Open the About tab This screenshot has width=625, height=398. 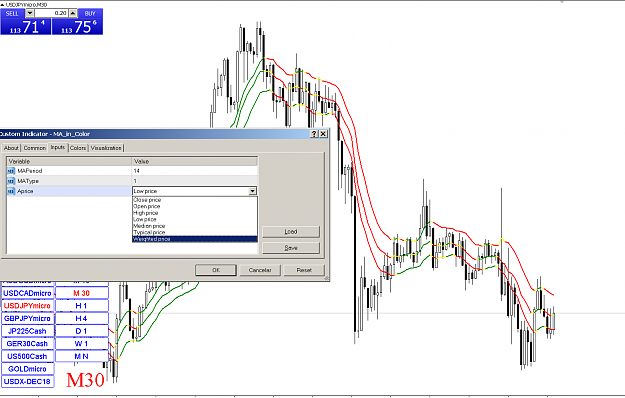coord(11,148)
